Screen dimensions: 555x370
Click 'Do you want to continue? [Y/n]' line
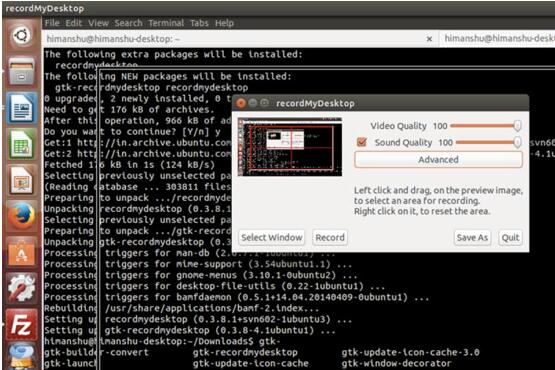coord(132,132)
